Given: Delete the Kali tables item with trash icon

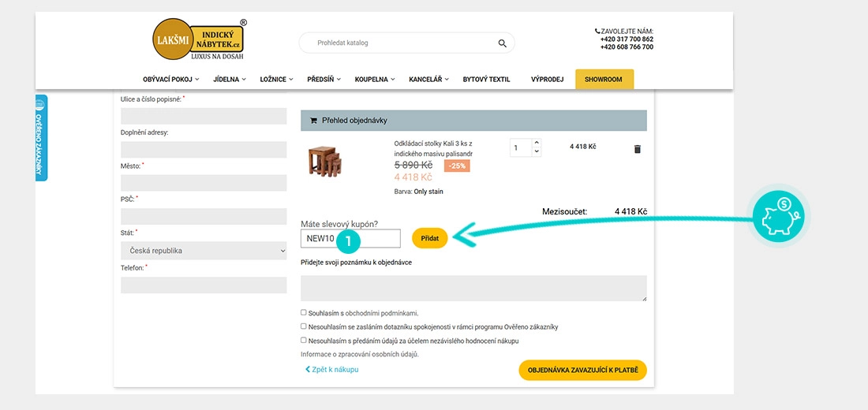Looking at the screenshot, I should 637,149.
